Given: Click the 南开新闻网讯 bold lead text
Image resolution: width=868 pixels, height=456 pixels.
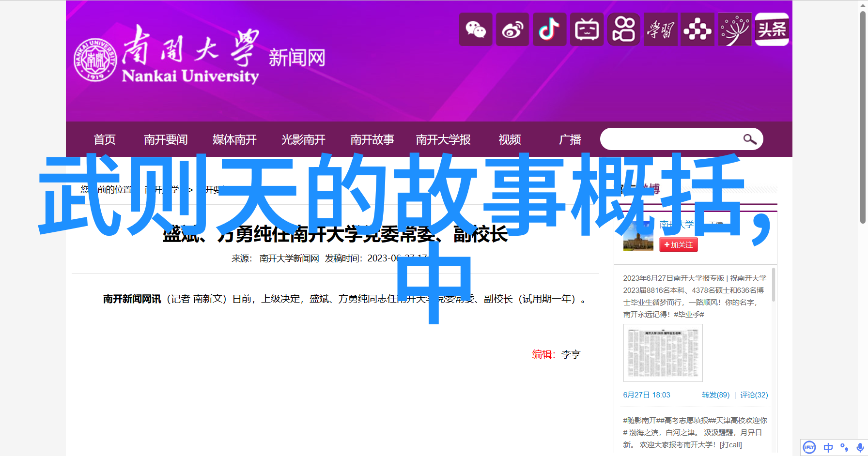Looking at the screenshot, I should point(132,299).
